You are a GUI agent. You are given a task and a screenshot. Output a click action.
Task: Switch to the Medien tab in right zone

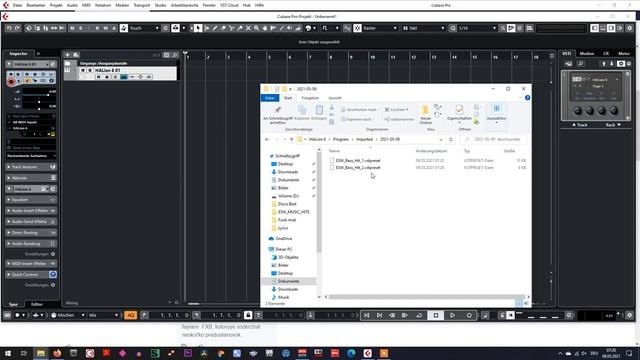(x=587, y=53)
